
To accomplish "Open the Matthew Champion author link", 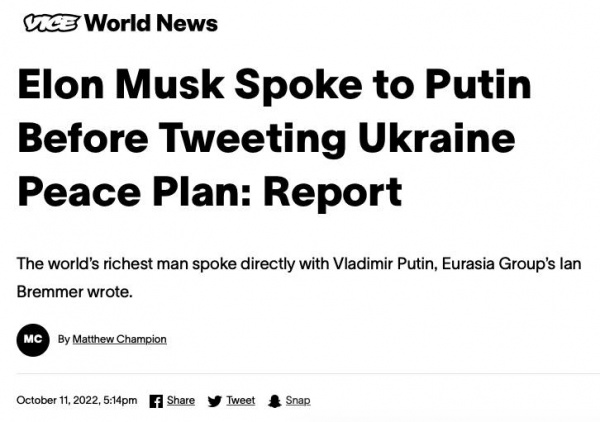I will point(119,339).
